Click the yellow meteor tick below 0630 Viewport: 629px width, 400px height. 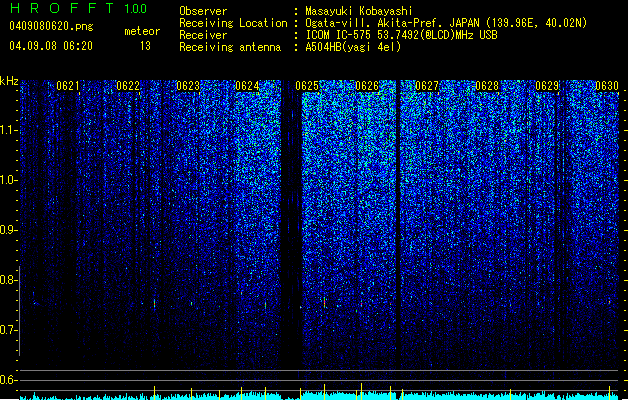pos(609,391)
